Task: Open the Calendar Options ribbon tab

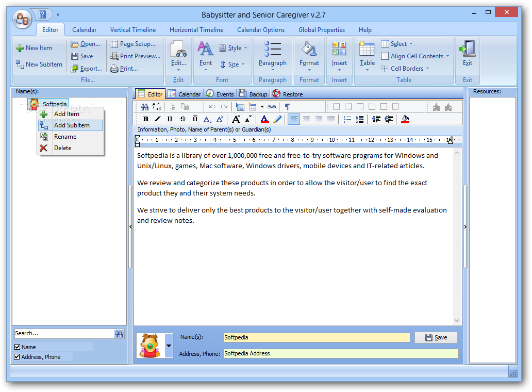Action: [x=261, y=30]
